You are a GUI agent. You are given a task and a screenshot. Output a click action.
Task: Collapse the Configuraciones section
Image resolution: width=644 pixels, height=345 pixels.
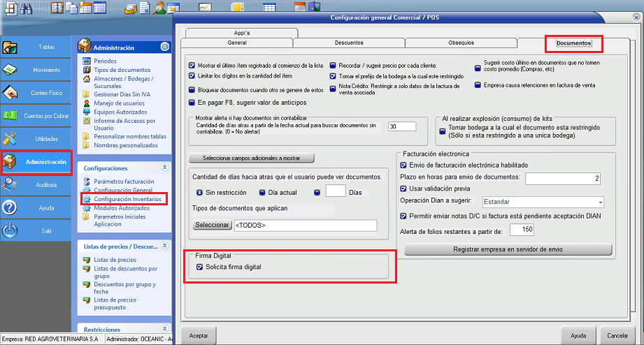164,168
